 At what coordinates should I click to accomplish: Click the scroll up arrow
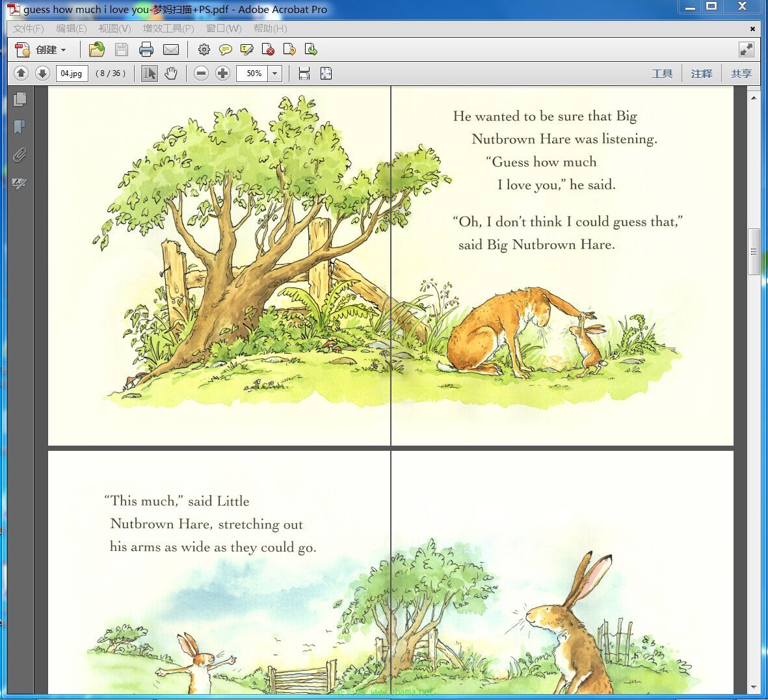point(754,98)
